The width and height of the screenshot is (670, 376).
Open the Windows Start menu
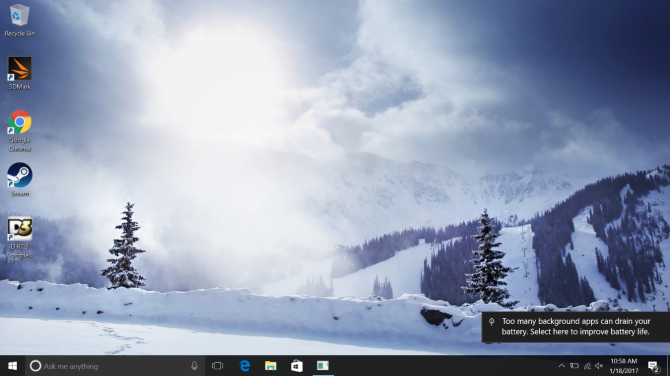click(12, 366)
